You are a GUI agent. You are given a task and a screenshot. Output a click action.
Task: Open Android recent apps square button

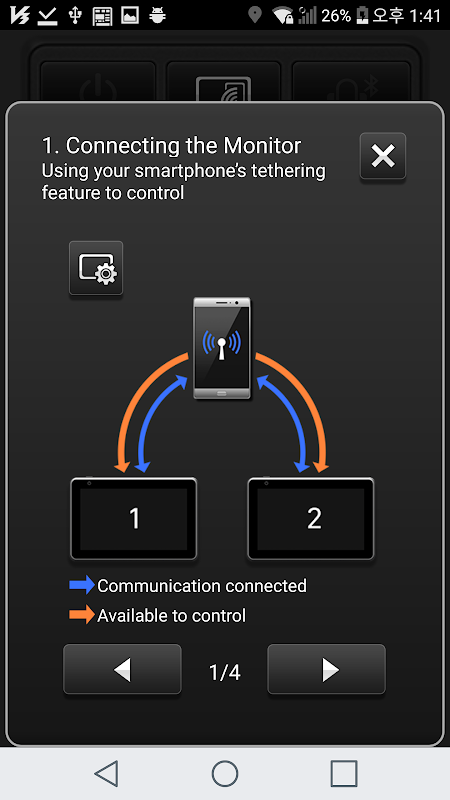(x=343, y=773)
